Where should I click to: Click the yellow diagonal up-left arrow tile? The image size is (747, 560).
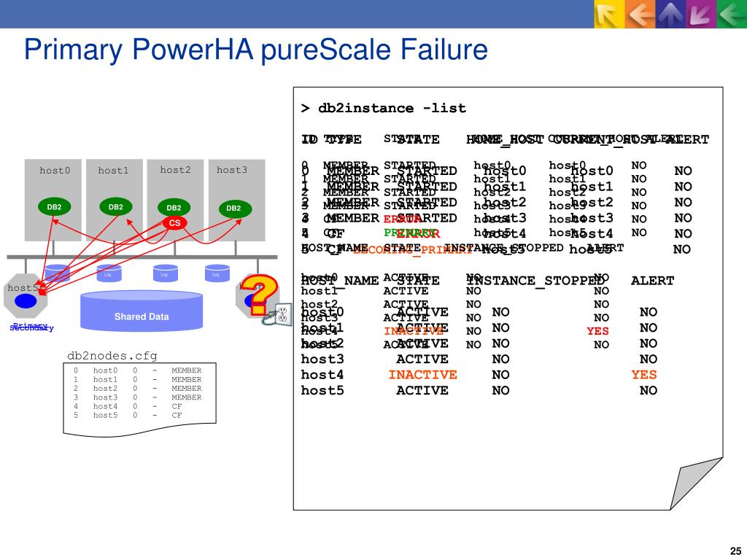click(x=609, y=14)
